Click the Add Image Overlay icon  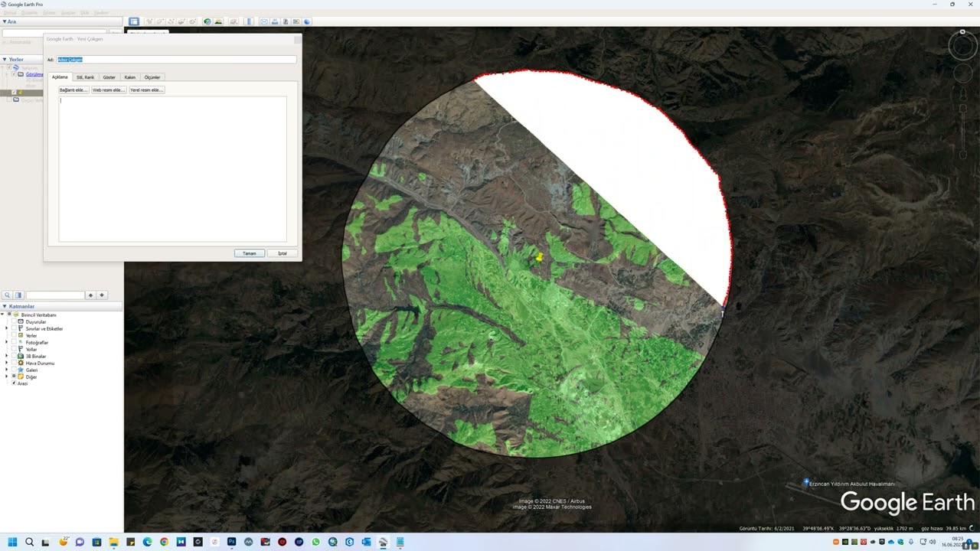[181, 21]
